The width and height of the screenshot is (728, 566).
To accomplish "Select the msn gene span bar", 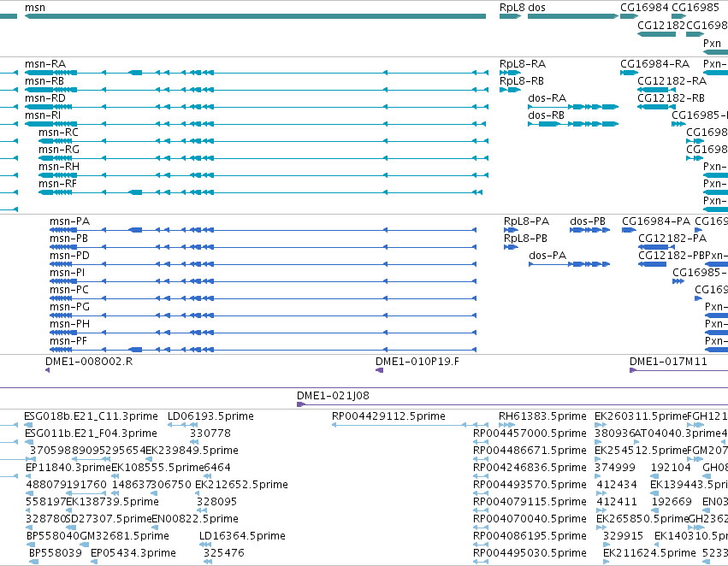I will [256, 16].
